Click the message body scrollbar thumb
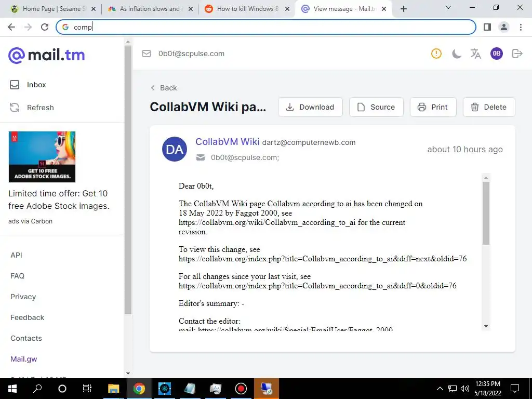This screenshot has height=399, width=532. 486,213
